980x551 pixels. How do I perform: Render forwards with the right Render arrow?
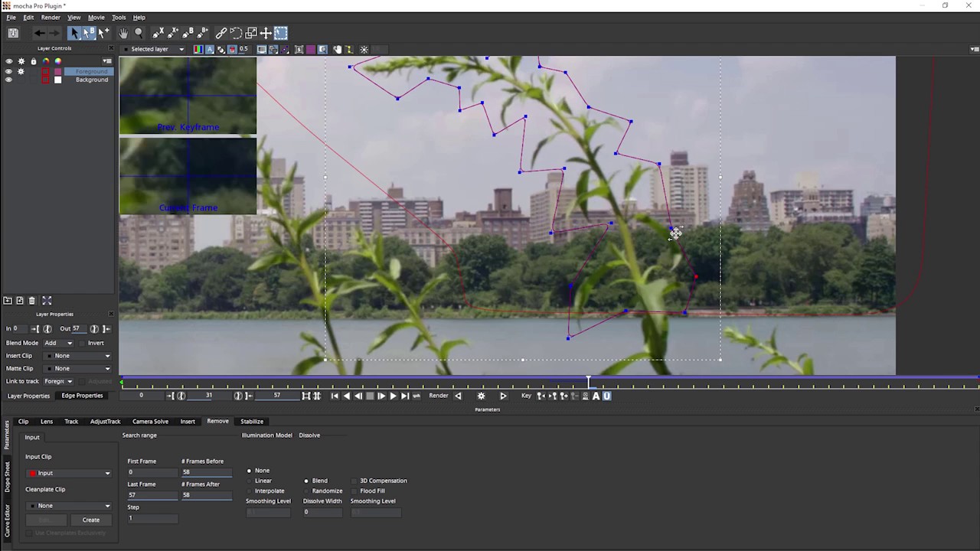click(503, 396)
